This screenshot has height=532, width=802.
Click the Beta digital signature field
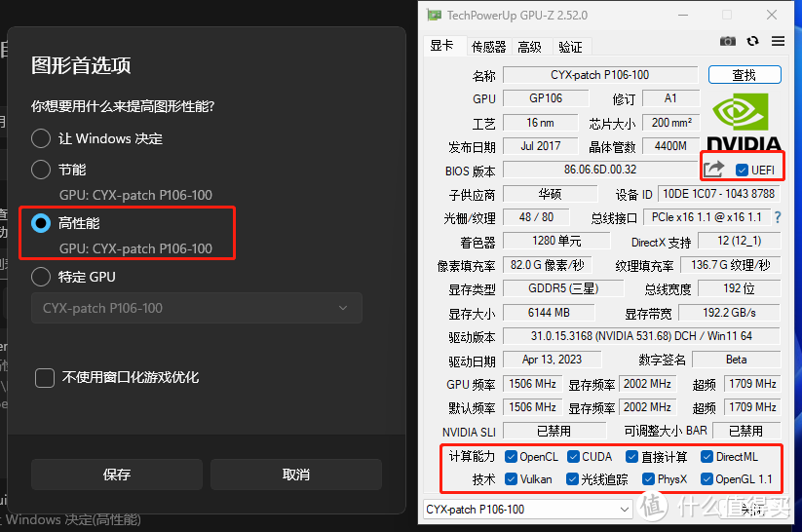[737, 360]
